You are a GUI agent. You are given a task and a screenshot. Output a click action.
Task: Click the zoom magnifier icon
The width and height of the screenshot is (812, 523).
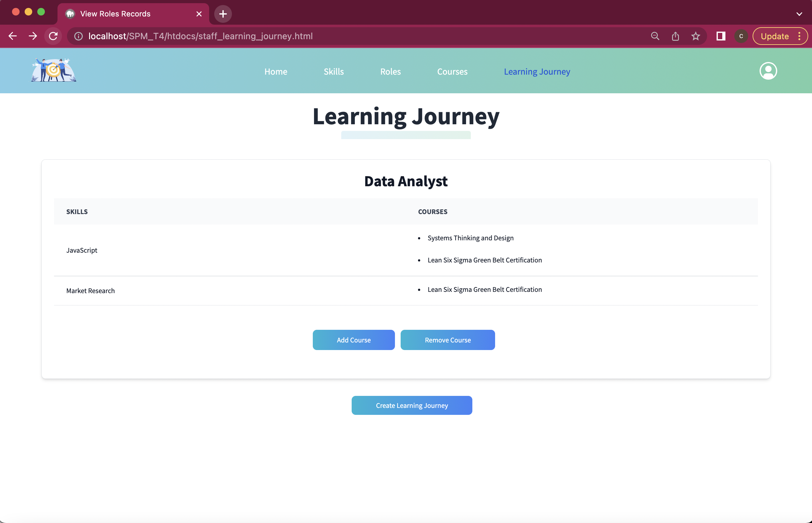[655, 36]
